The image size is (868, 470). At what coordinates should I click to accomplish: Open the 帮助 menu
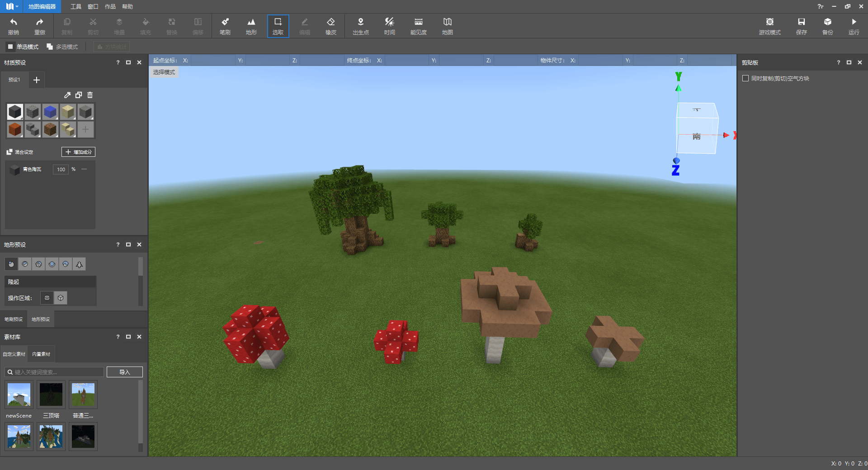tap(127, 6)
